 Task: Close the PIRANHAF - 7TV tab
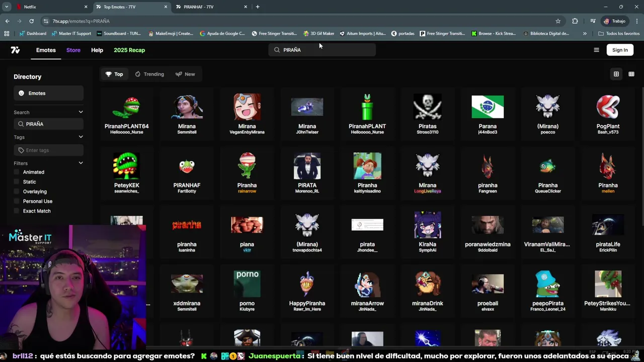point(246,7)
